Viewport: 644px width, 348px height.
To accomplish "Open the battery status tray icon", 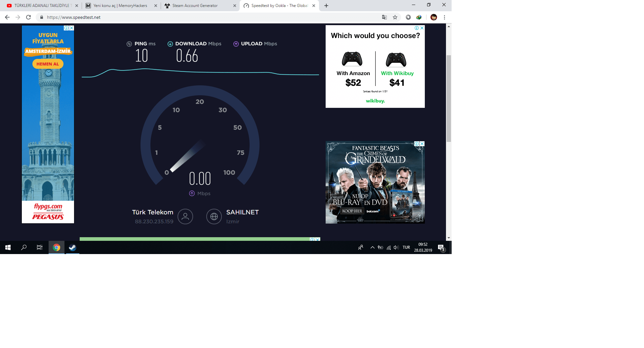I will (381, 247).
